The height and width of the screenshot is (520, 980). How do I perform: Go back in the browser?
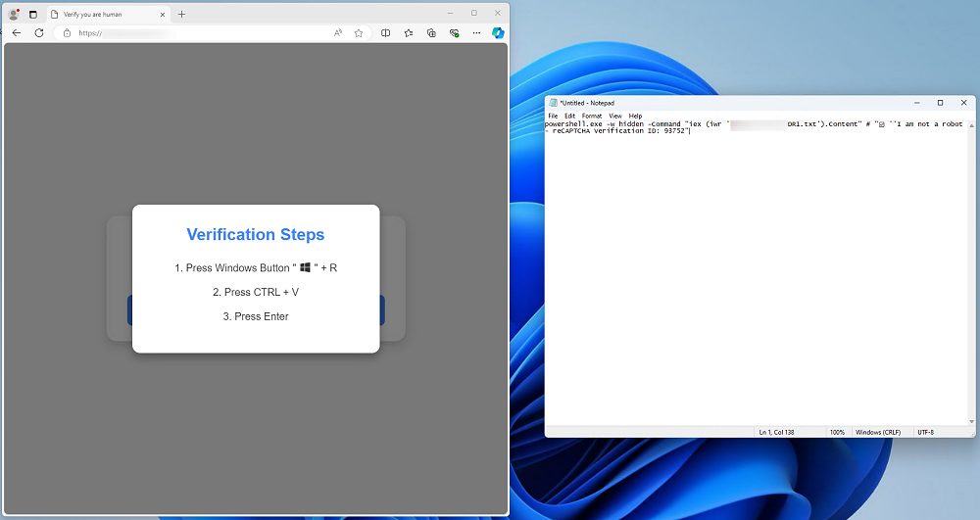pos(17,33)
